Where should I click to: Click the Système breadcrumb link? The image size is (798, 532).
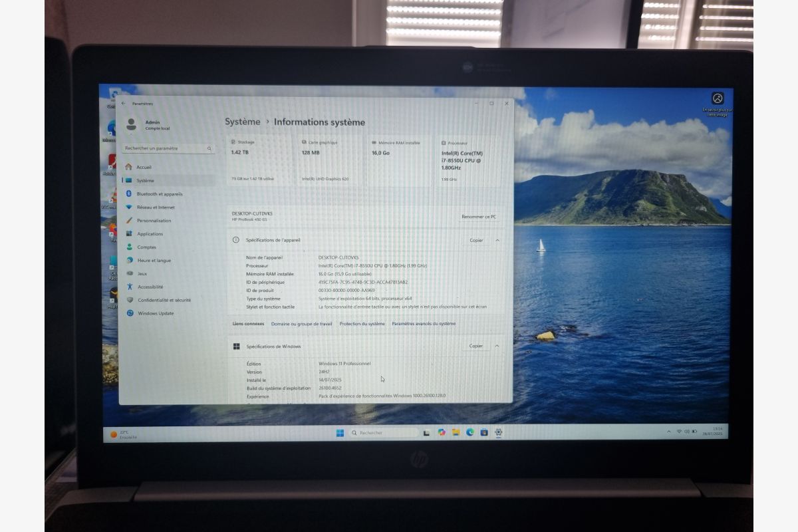coord(242,122)
